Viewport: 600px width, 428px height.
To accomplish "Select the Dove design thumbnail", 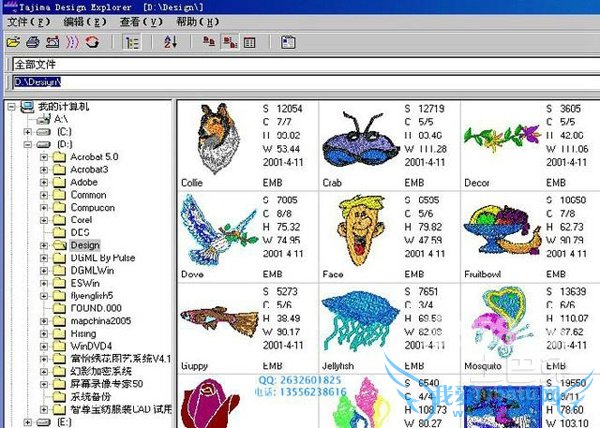I will (220, 230).
